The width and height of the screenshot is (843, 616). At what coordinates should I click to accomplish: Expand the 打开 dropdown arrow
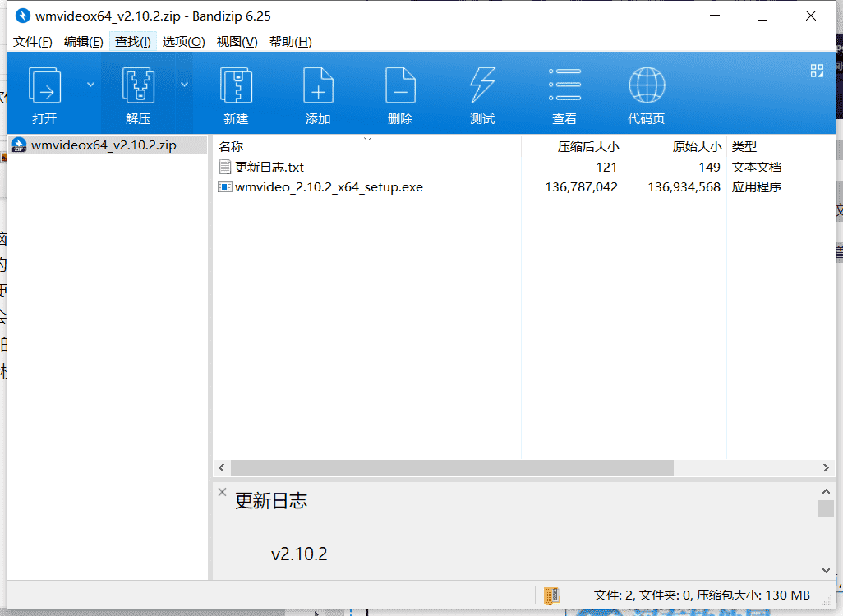[x=91, y=85]
